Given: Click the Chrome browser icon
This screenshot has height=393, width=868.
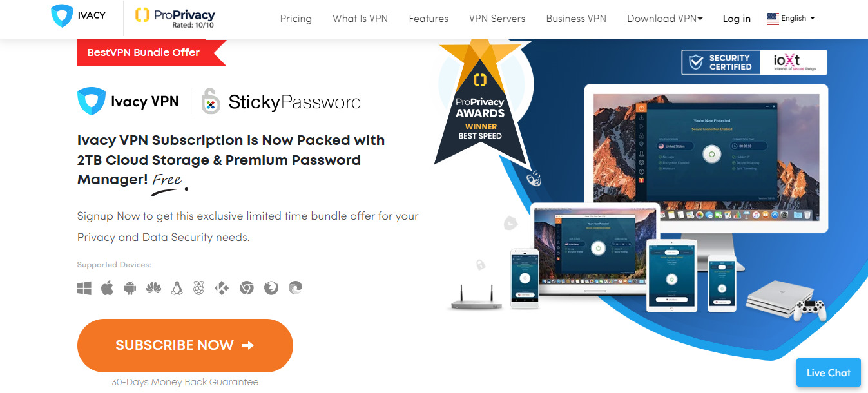Looking at the screenshot, I should pos(246,288).
